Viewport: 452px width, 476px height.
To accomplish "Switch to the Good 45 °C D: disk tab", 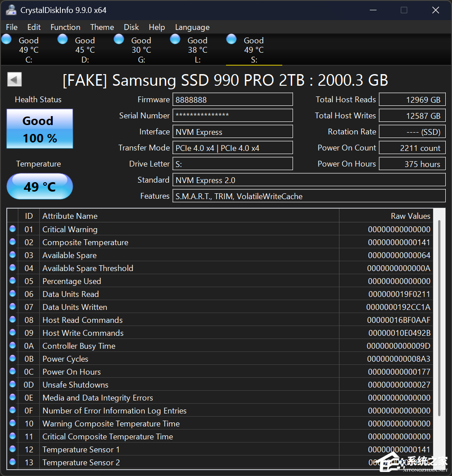I will (x=85, y=50).
